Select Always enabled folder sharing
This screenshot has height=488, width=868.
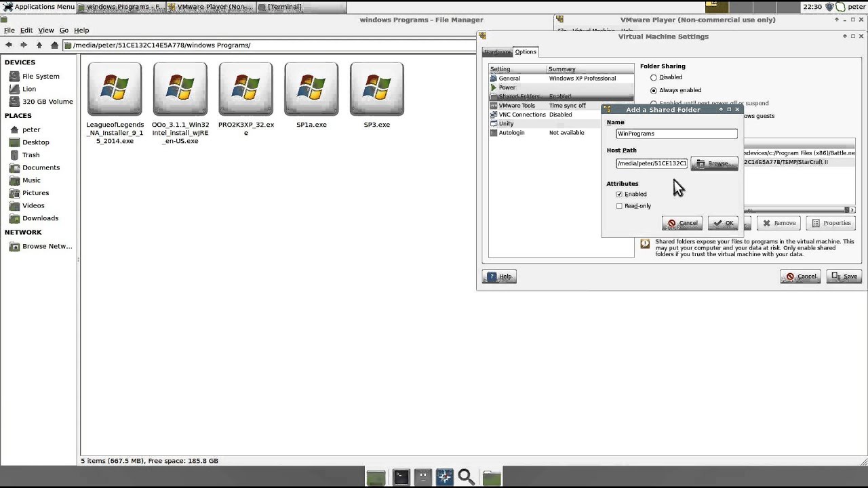point(654,90)
